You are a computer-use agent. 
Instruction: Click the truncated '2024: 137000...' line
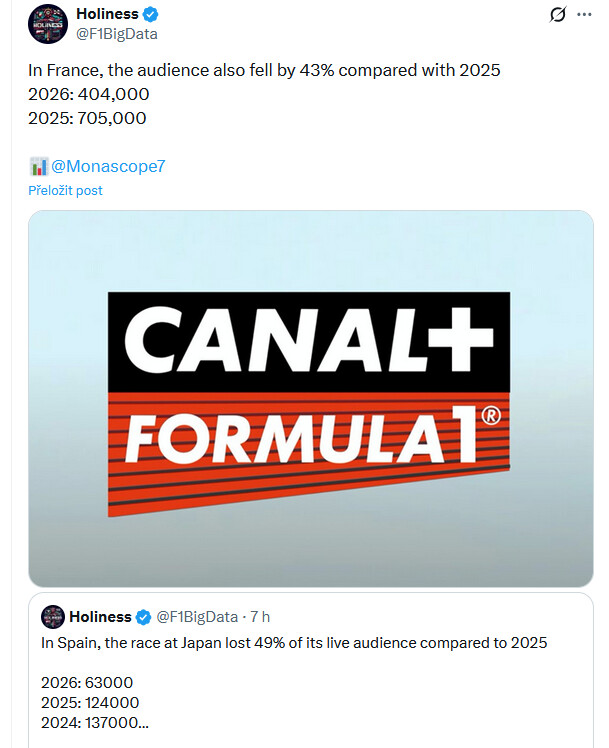pyautogui.click(x=97, y=723)
